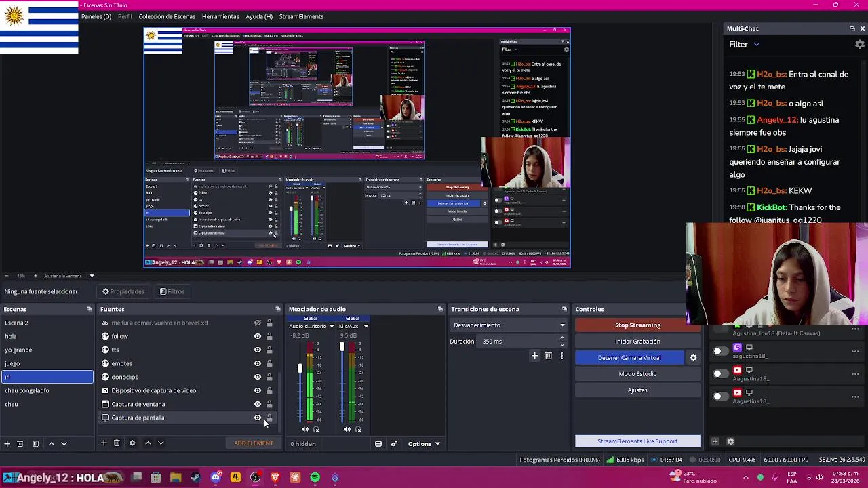The width and height of the screenshot is (868, 488).
Task: Select the 'yo grande' scene
Action: tap(47, 350)
